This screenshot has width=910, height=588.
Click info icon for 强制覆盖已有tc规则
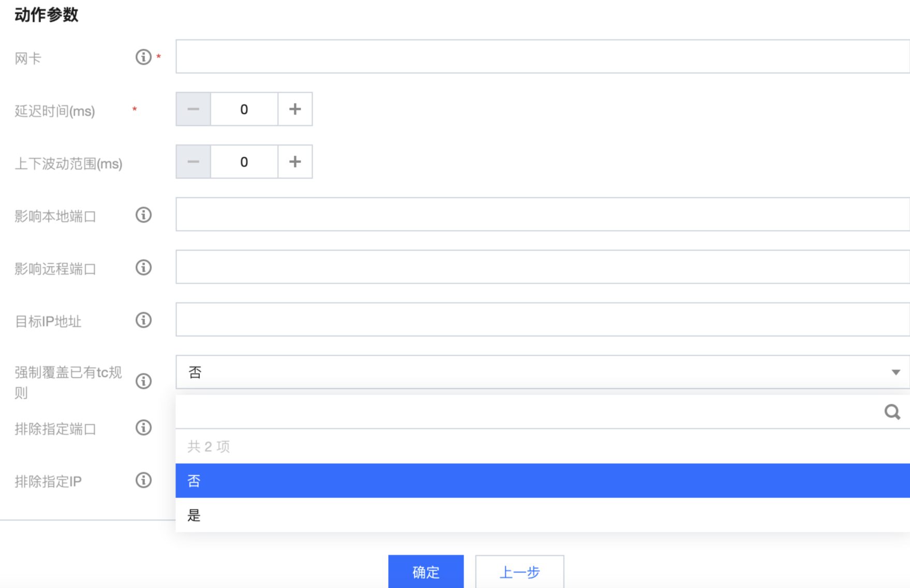coord(143,381)
